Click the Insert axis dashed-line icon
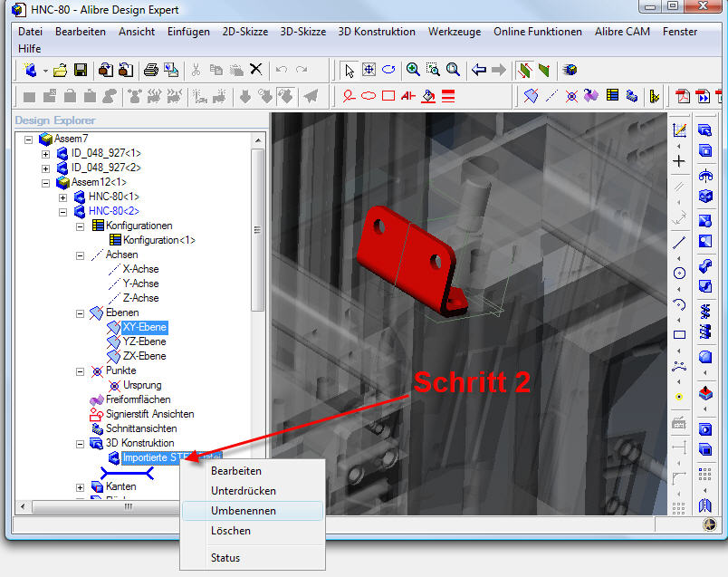This screenshot has width=728, height=577. pyautogui.click(x=551, y=96)
